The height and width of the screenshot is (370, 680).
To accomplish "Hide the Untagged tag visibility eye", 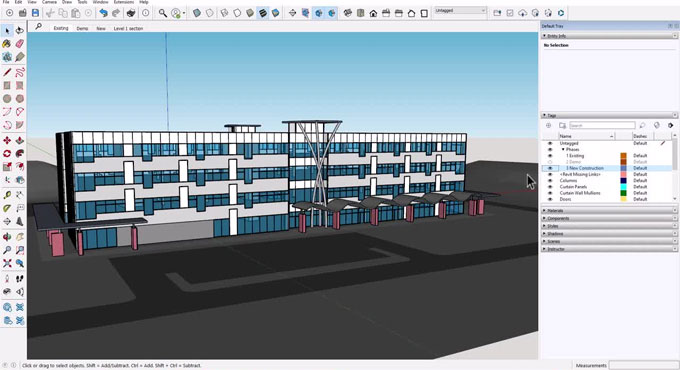I will [550, 143].
